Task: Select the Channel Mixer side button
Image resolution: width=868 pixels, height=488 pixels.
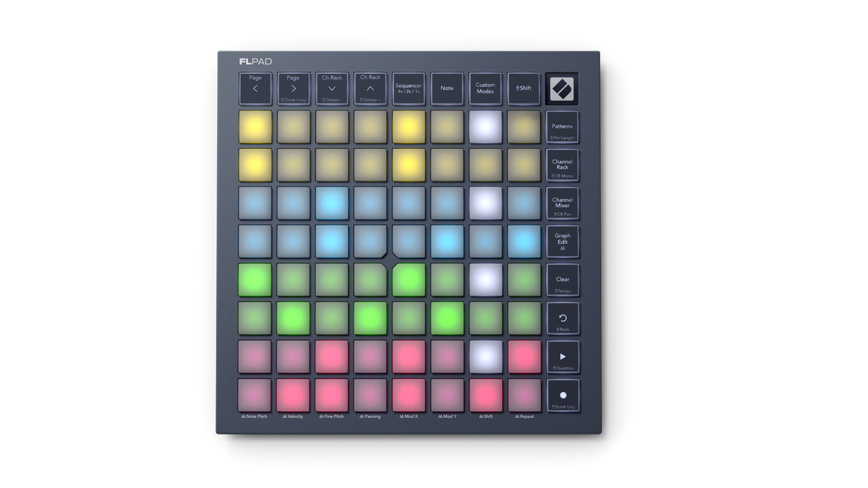Action: (563, 203)
